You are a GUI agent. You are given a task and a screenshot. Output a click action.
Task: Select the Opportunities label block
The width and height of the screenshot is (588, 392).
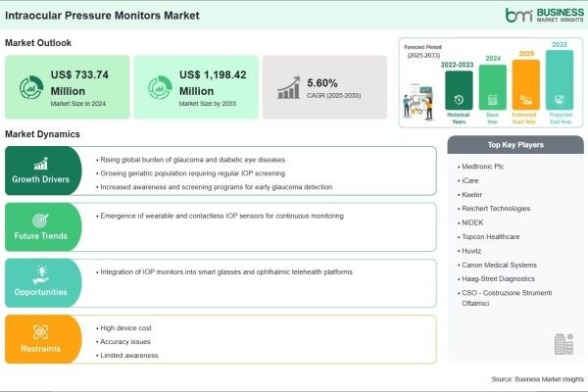pyautogui.click(x=43, y=283)
